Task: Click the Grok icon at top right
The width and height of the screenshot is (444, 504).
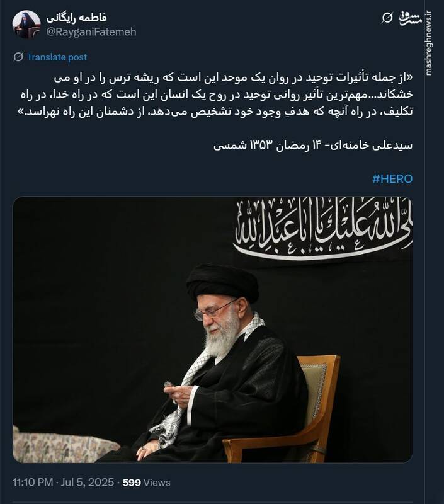Action: (x=387, y=18)
